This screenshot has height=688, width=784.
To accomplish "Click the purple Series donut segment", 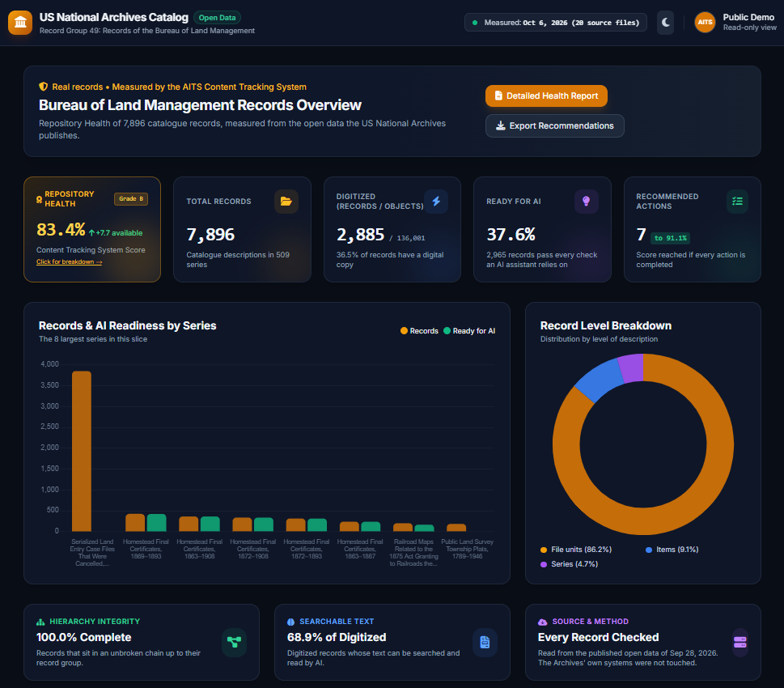I will [x=631, y=368].
